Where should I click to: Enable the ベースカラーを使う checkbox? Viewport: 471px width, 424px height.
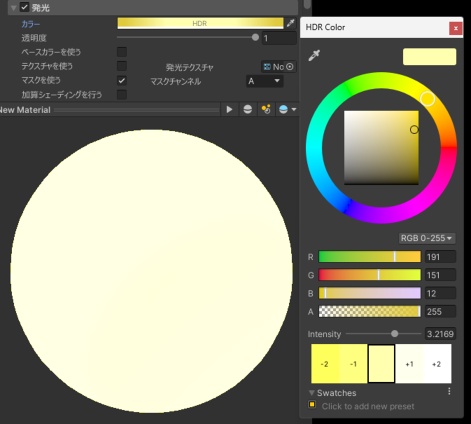(122, 52)
